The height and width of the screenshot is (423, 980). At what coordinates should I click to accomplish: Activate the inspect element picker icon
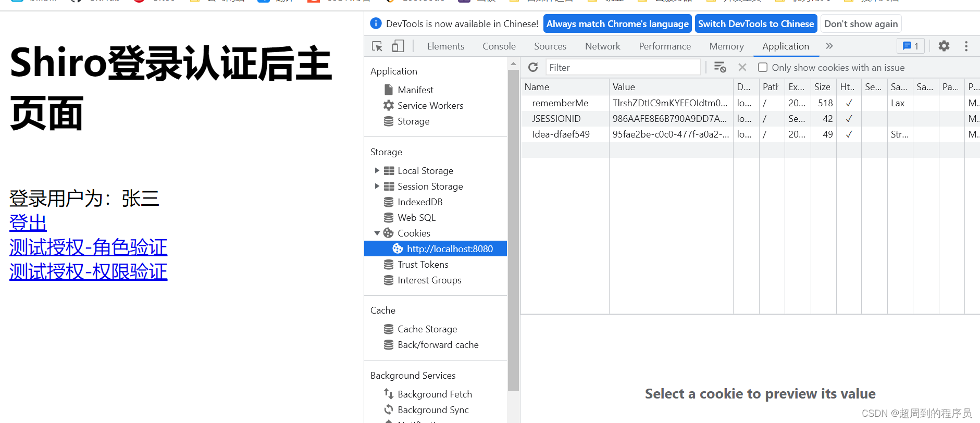click(377, 46)
